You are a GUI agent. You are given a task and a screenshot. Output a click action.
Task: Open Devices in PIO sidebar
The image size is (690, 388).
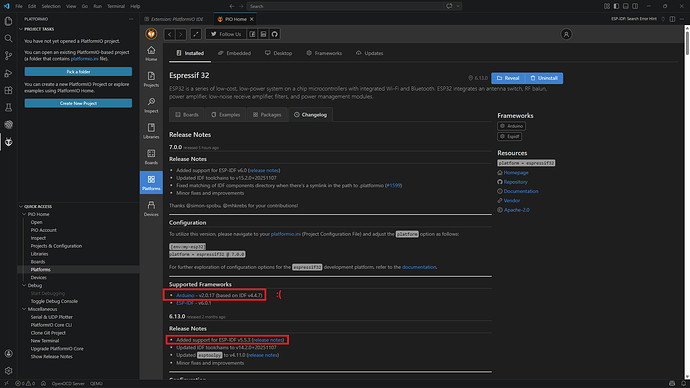coord(151,209)
